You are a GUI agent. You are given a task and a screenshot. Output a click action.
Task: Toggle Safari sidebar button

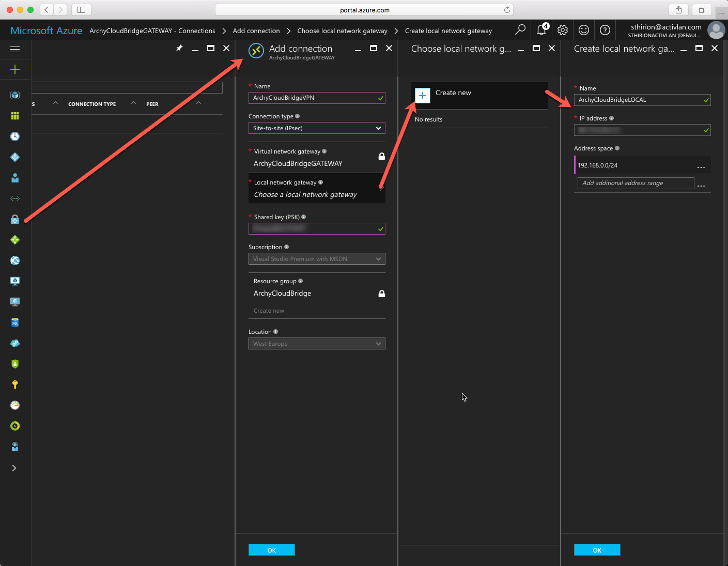[81, 10]
